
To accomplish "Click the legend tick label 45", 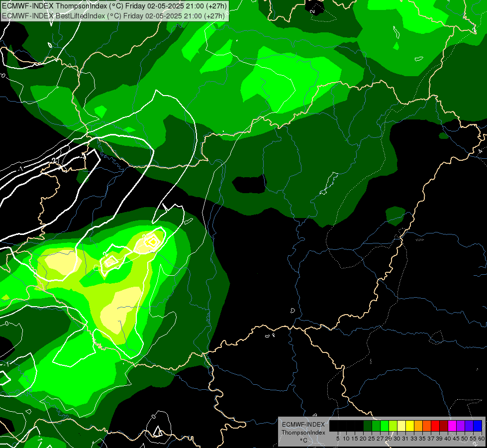I will pyautogui.click(x=456, y=439).
